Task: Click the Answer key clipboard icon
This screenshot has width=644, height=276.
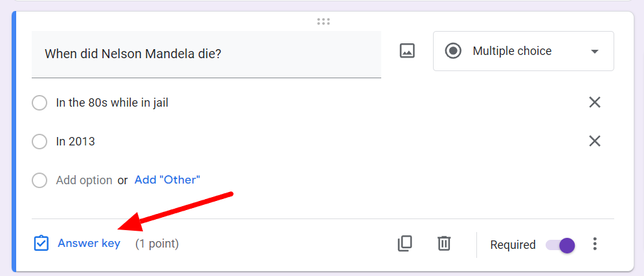Action: click(41, 243)
